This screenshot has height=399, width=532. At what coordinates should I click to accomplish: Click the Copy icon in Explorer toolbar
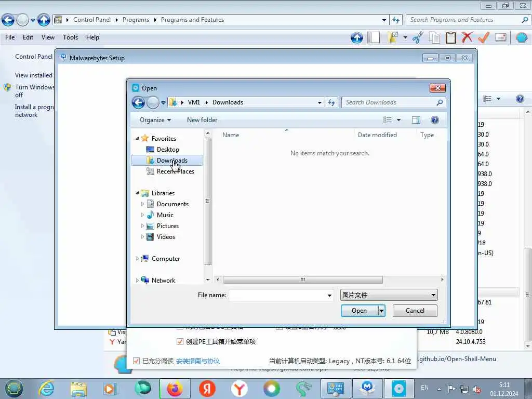tap(434, 37)
